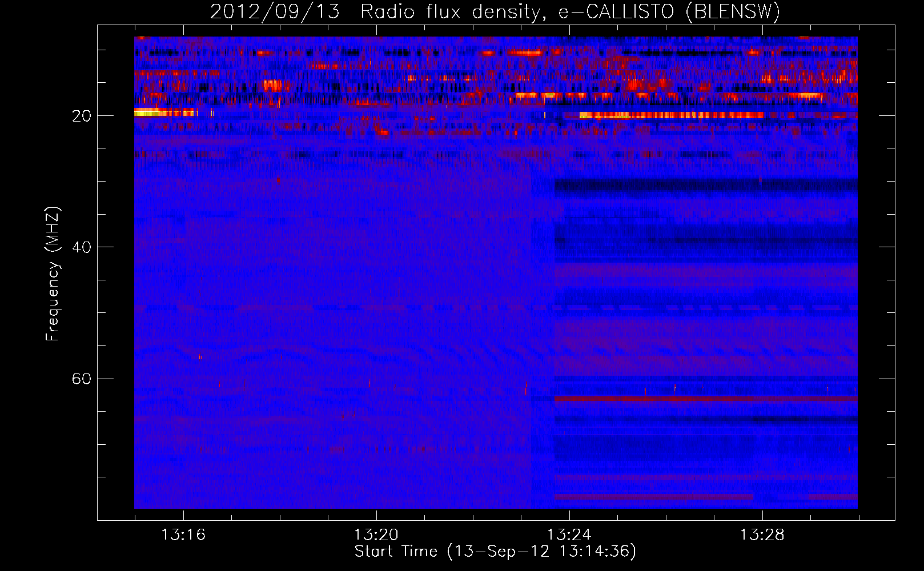Click the 20 MHz frequency tick label
924x571 pixels.
[x=82, y=116]
